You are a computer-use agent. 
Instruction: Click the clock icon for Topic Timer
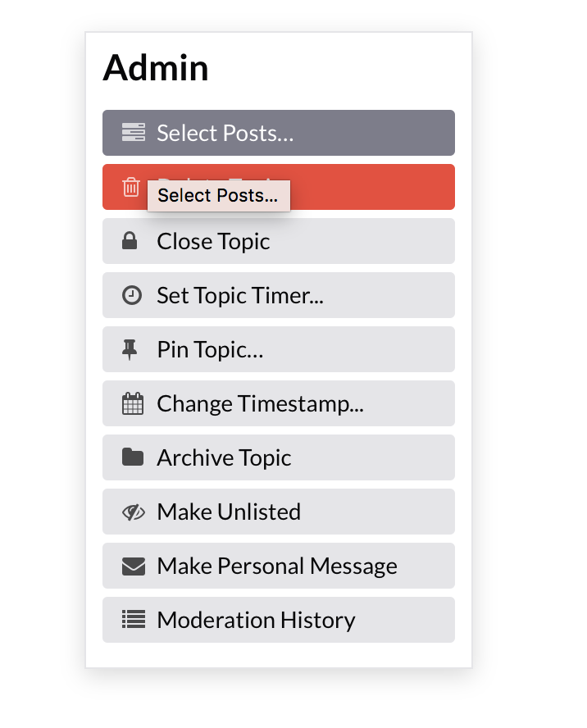131,295
